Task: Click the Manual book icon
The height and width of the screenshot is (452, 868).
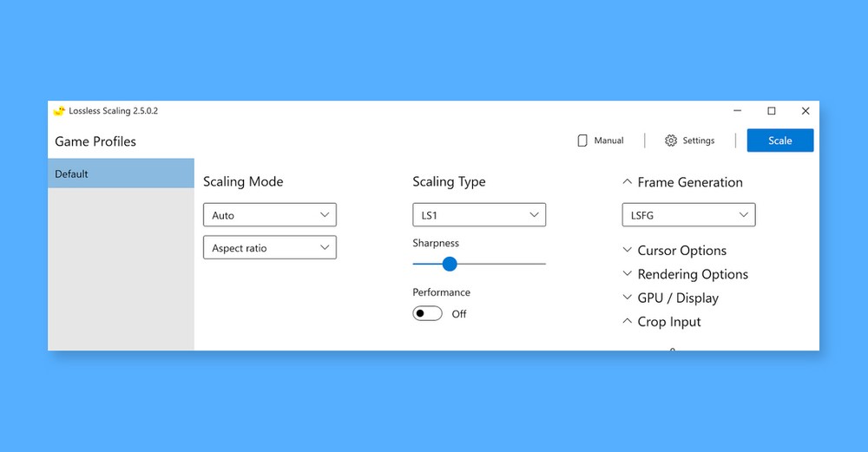Action: click(x=582, y=141)
